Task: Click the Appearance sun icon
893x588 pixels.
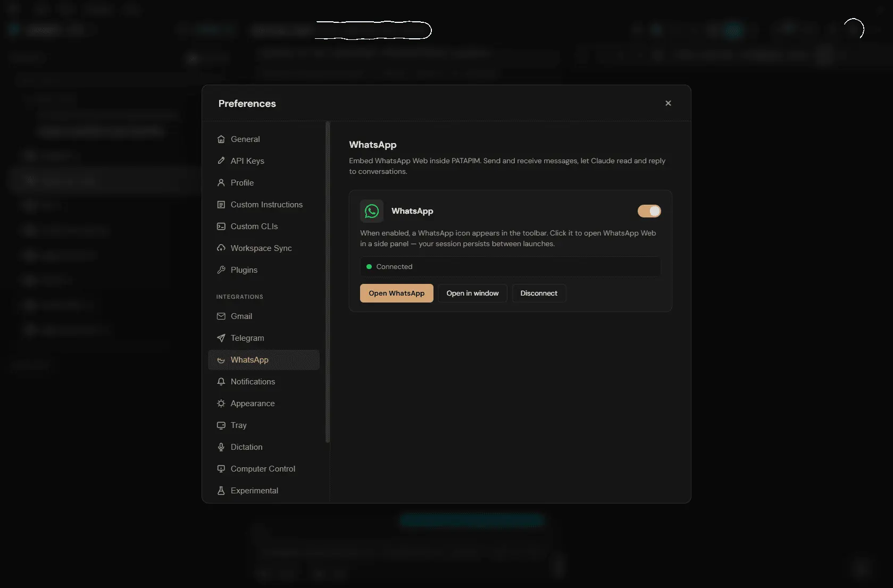Action: (x=221, y=404)
